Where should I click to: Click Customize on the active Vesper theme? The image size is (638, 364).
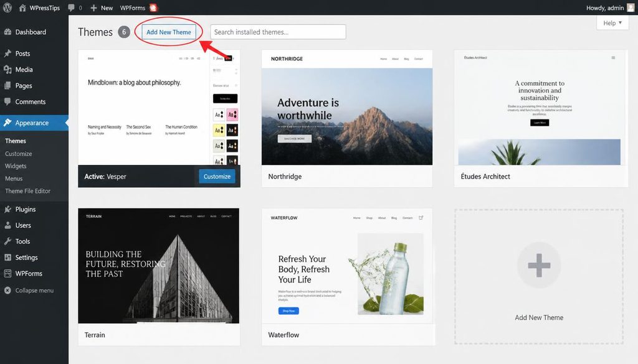coord(217,176)
